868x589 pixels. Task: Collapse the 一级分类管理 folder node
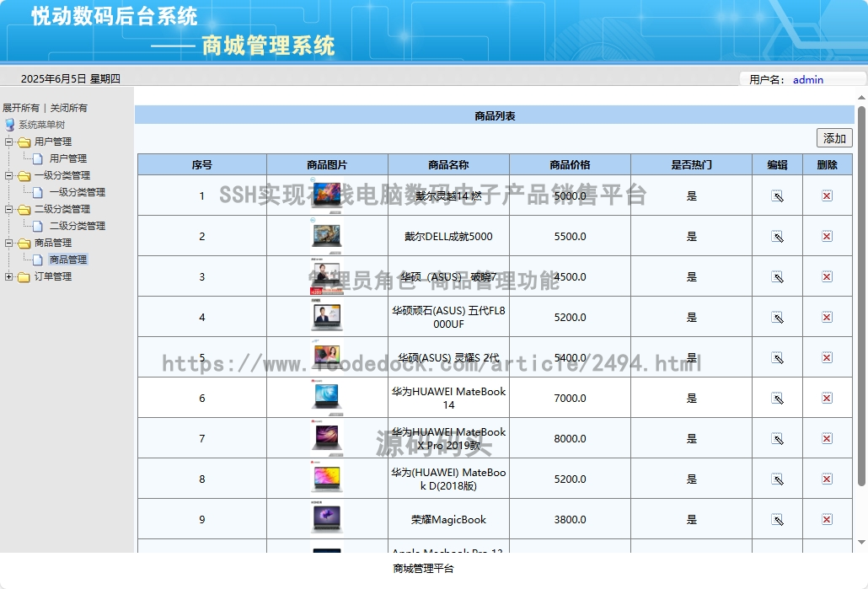pos(9,175)
